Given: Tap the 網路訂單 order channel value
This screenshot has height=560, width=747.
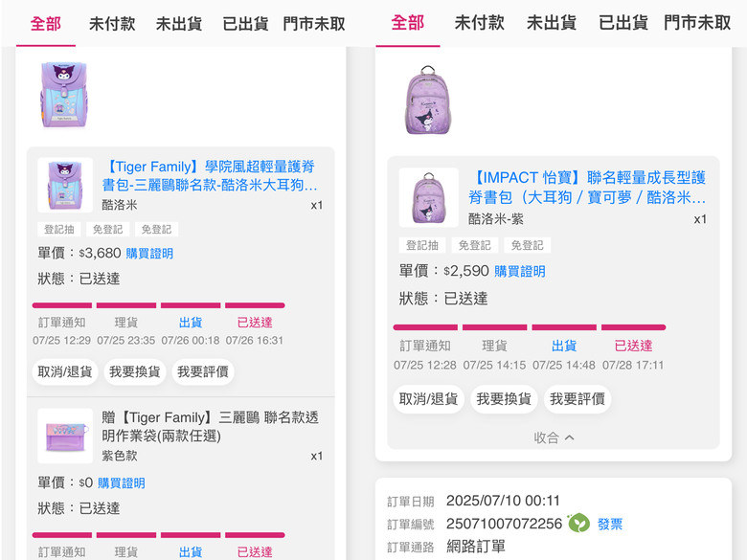Looking at the screenshot, I should [x=475, y=547].
